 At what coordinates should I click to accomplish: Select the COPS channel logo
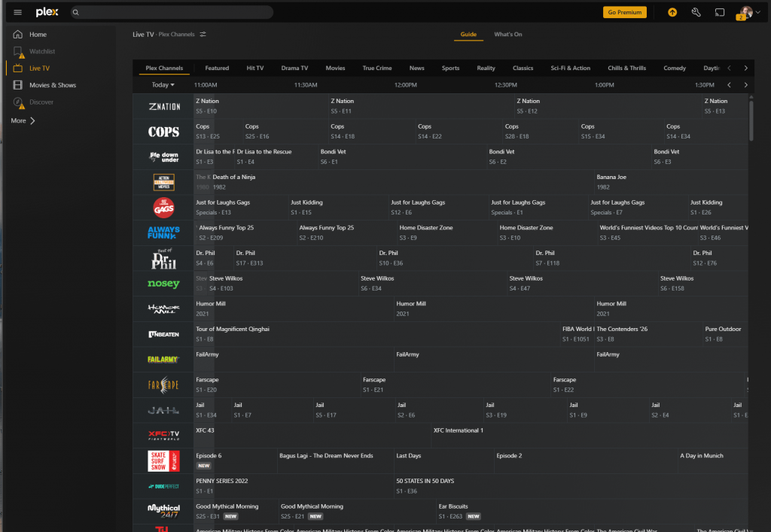click(163, 132)
